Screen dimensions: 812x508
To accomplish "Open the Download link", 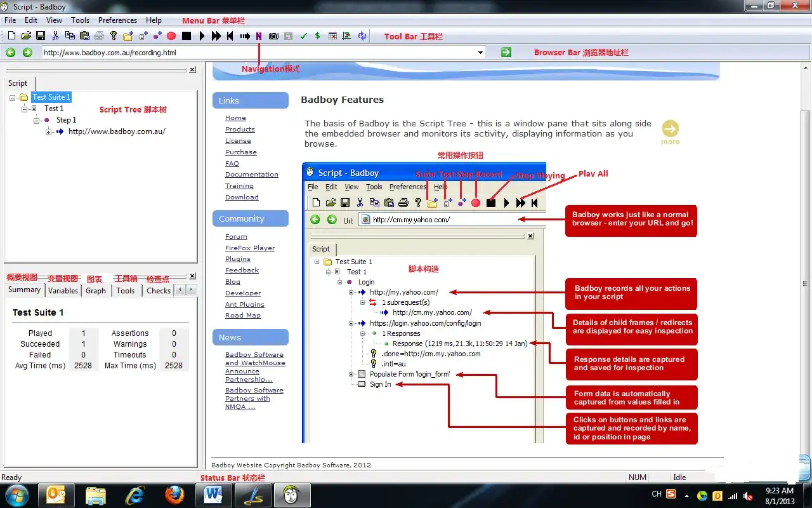I will tap(242, 197).
